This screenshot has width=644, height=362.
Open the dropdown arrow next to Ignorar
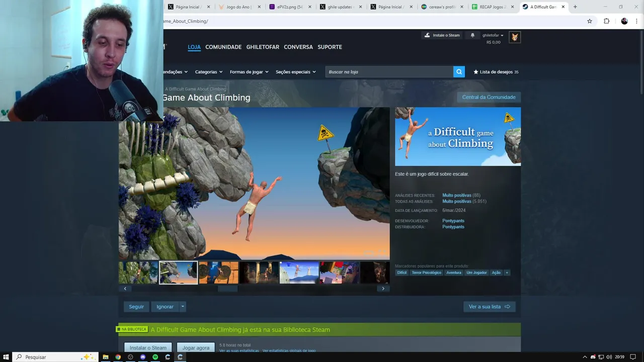coord(183,307)
